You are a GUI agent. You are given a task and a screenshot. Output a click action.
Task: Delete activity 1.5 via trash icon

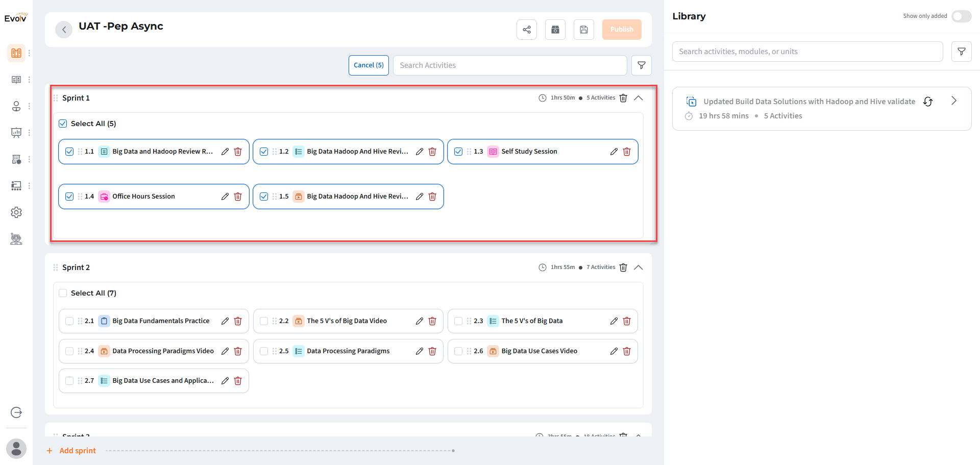coord(432,197)
